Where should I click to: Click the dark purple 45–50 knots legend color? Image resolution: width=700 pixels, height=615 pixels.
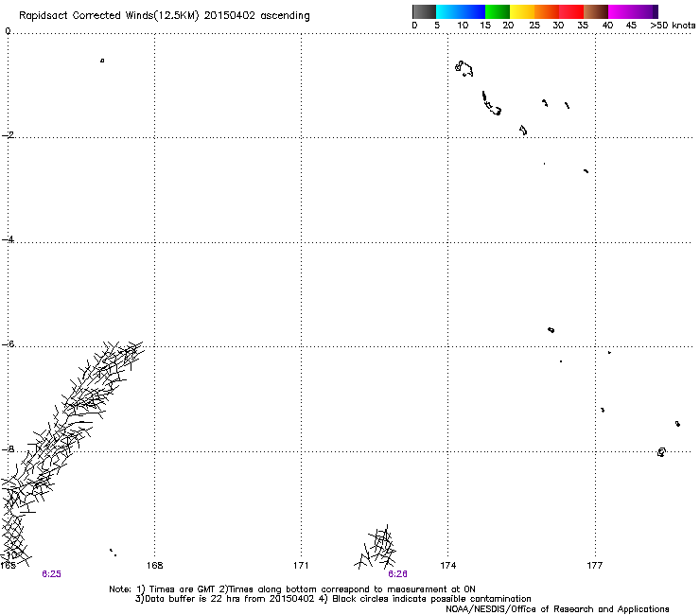(645, 11)
